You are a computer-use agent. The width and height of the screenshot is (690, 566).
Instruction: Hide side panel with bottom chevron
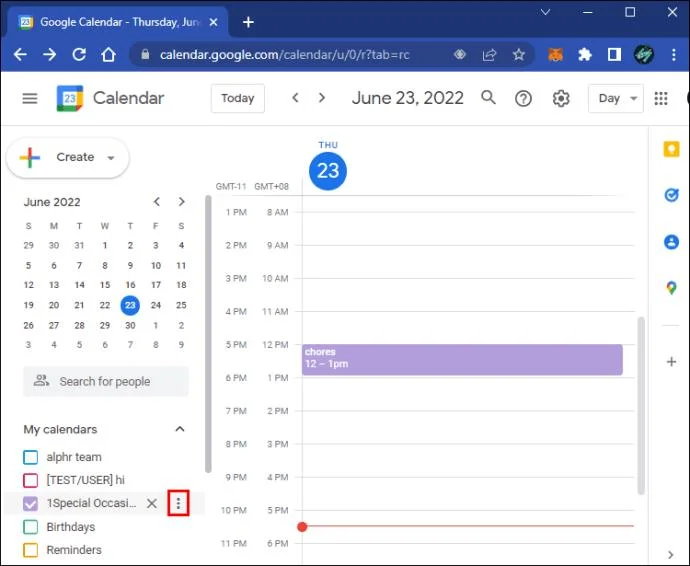coord(670,554)
